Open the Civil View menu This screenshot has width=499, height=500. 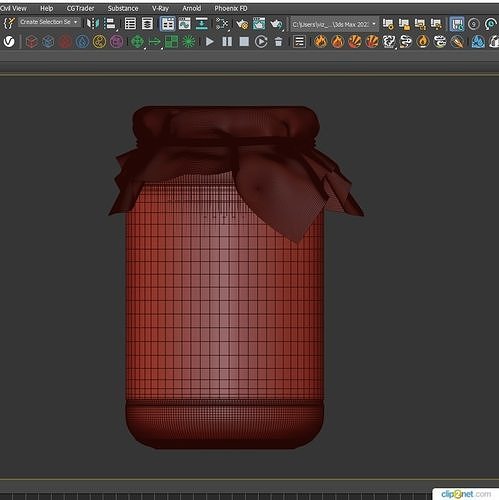(x=13, y=8)
